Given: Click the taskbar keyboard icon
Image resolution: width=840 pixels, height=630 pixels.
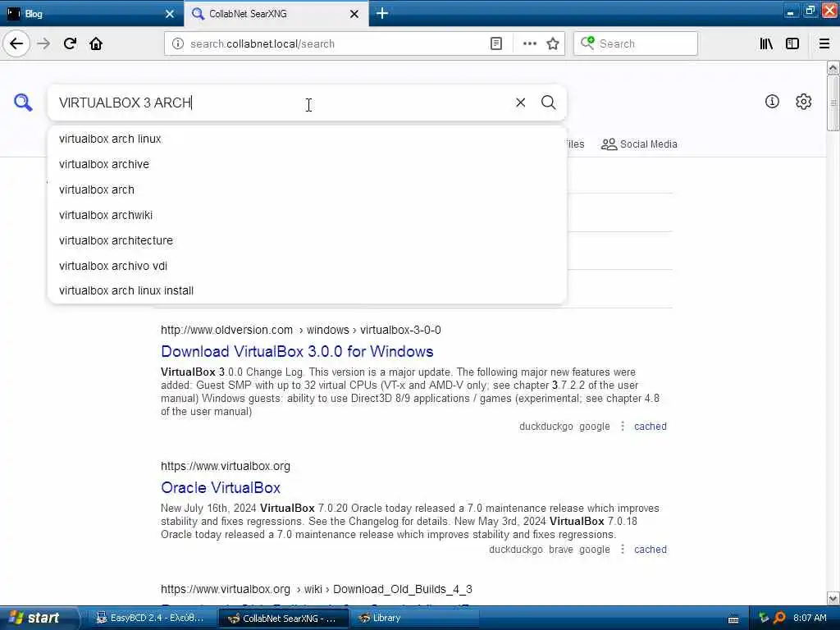Looking at the screenshot, I should (733, 619).
